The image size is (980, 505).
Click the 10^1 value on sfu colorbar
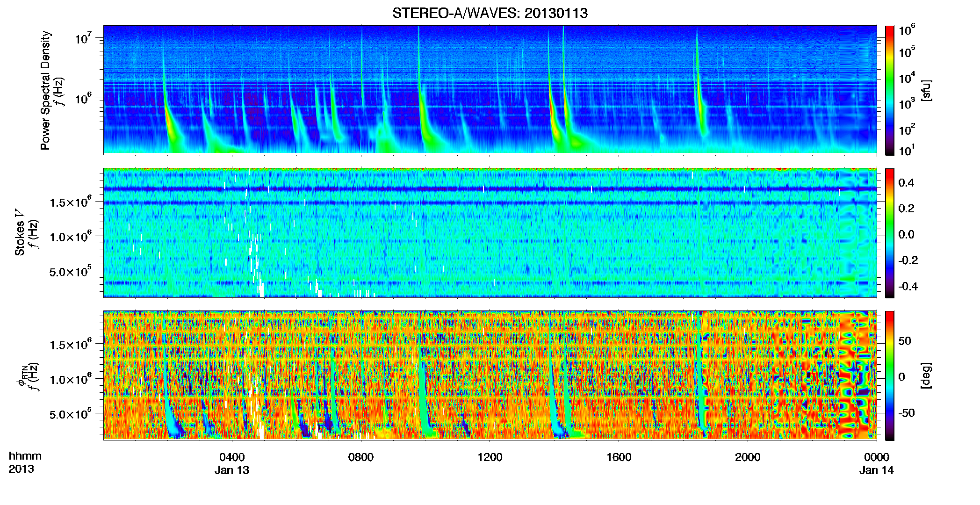coord(907,150)
